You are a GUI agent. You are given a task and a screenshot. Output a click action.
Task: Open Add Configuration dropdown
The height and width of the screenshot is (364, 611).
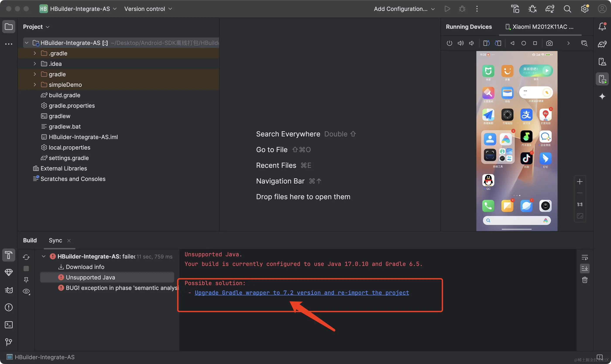click(x=404, y=9)
